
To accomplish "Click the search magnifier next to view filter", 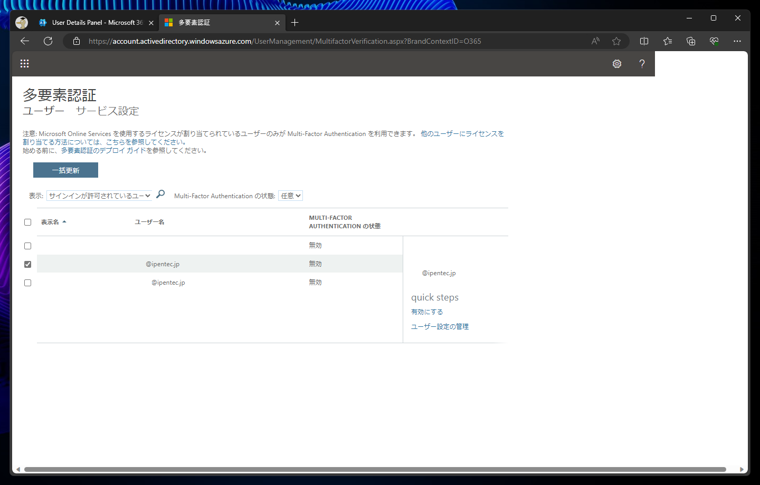I will pos(160,194).
